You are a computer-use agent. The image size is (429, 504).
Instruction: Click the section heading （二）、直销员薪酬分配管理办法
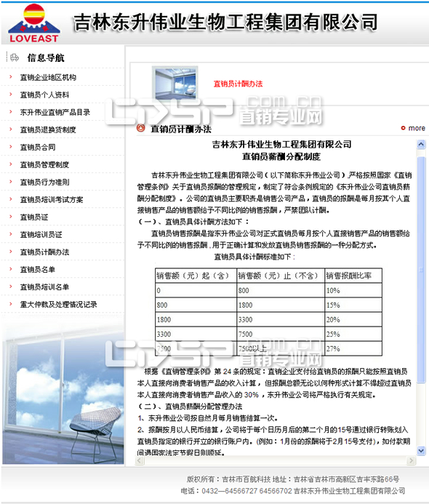pyautogui.click(x=191, y=407)
